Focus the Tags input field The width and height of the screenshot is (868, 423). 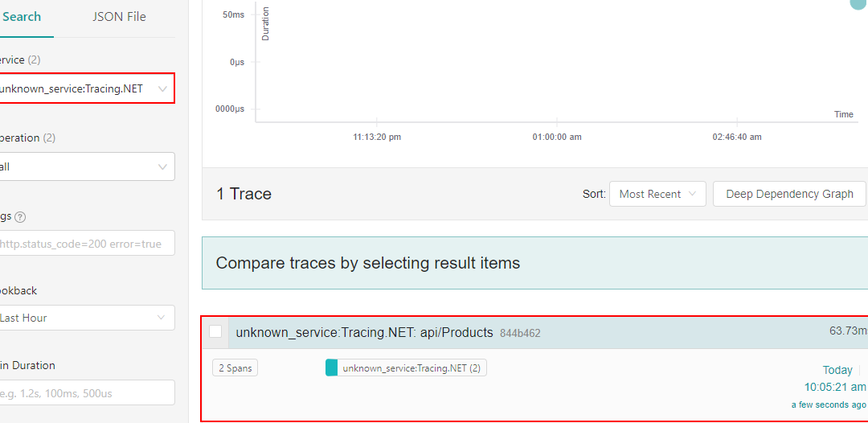point(84,244)
